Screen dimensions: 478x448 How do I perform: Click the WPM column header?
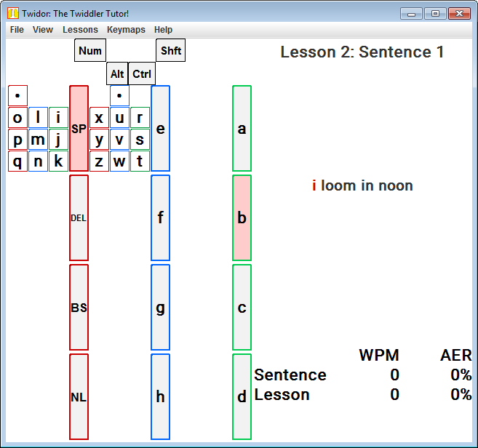[x=379, y=355]
